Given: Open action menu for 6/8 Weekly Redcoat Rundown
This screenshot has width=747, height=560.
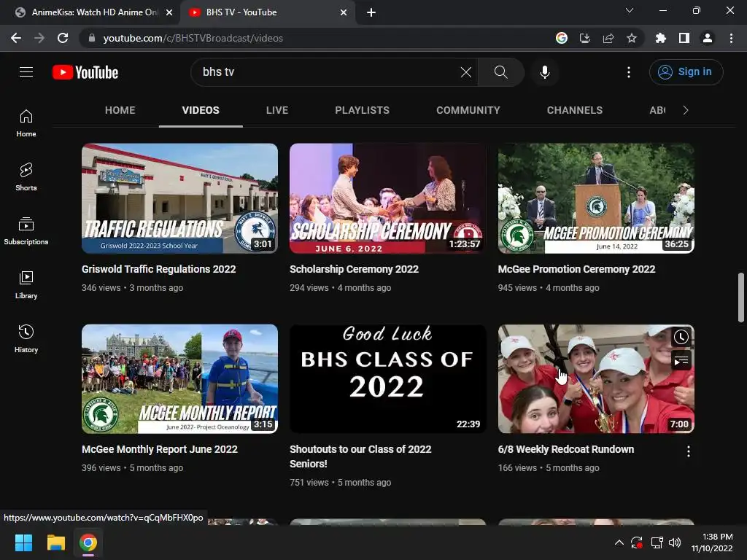Looking at the screenshot, I should coord(689,451).
